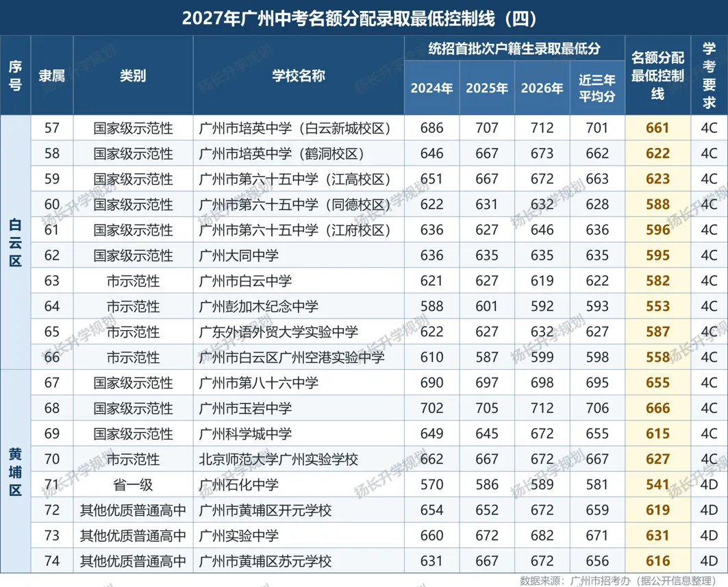Screen dimensions: 728x587
Task: Click the 统招首批次户籍生录取最低分 header
Action: click(514, 49)
